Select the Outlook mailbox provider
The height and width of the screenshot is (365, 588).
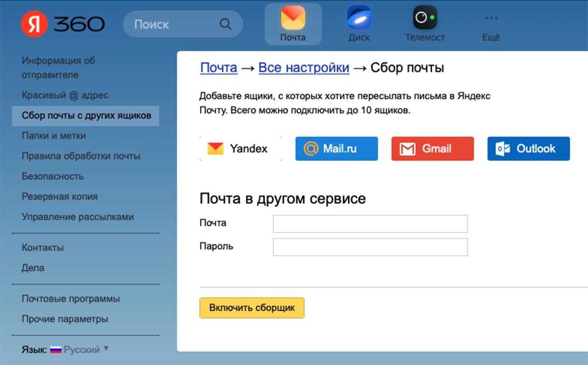[528, 149]
